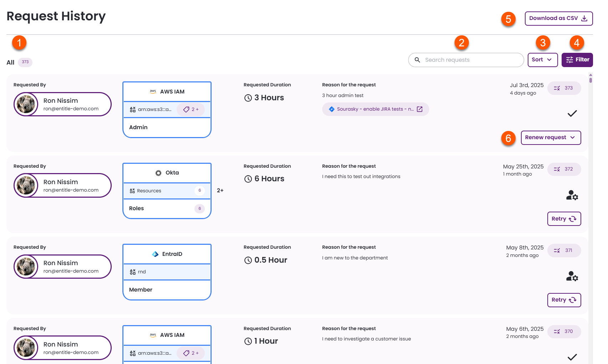The width and height of the screenshot is (608, 364).
Task: Click the Okta logo icon
Action: tap(158, 173)
